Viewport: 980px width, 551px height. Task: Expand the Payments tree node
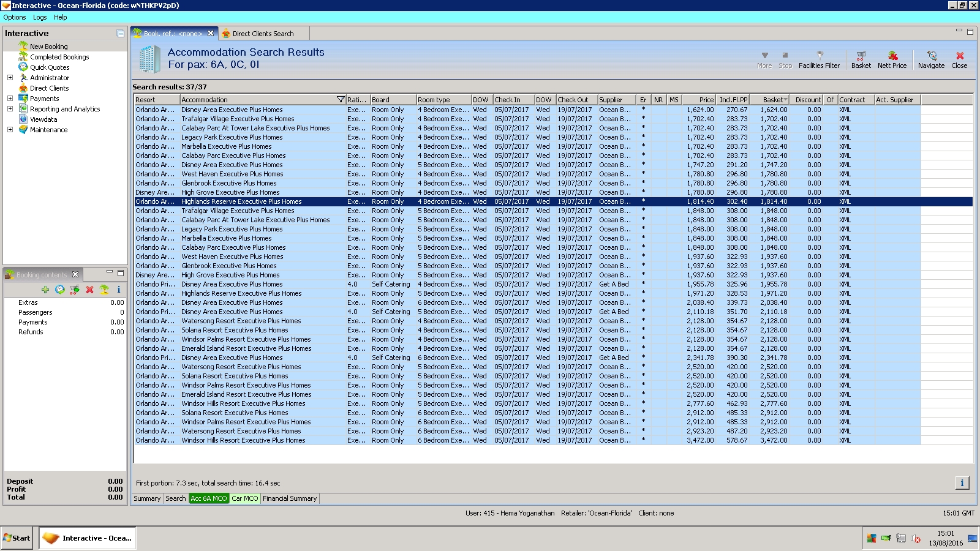coord(10,99)
